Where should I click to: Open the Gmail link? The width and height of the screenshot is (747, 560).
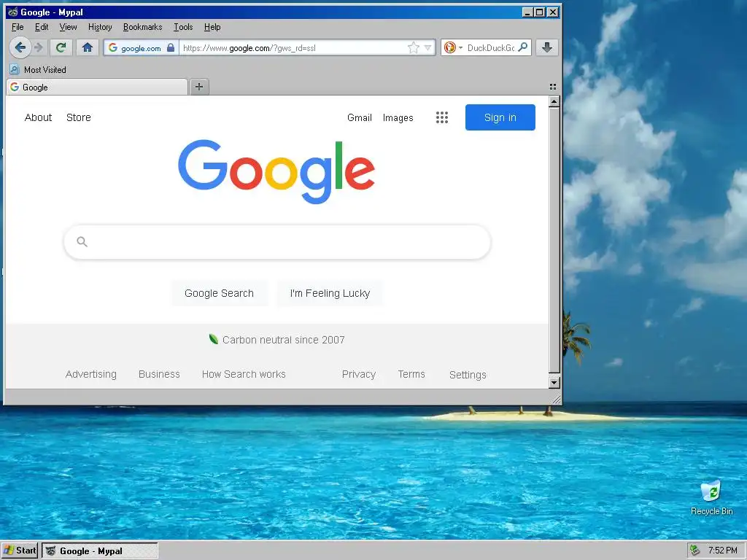[x=359, y=117]
